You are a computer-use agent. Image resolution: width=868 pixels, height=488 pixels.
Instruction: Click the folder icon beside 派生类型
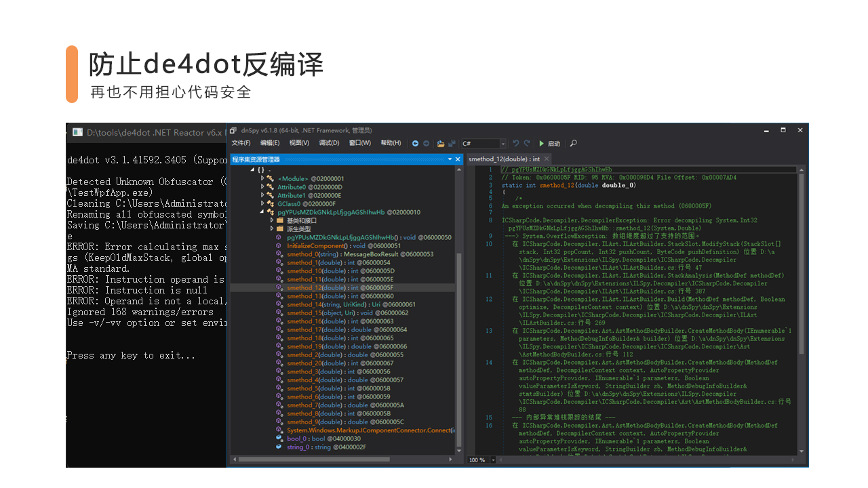[280, 228]
